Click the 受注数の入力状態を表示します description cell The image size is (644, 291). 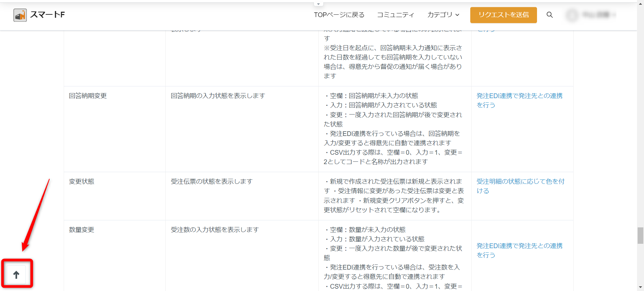215,230
